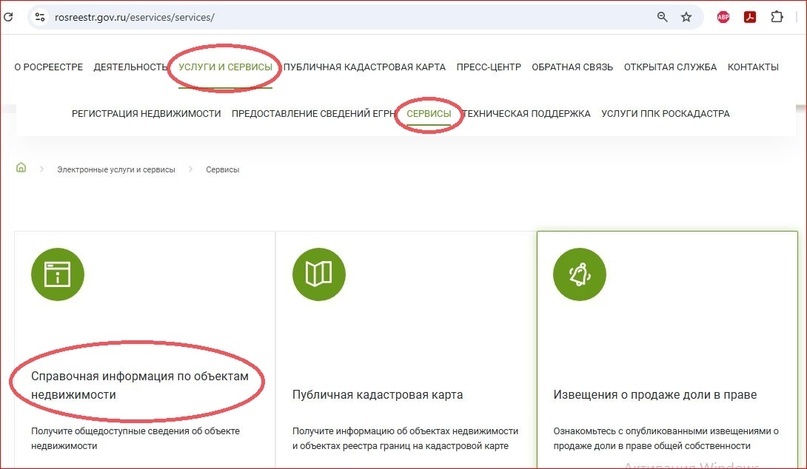Open the Публичная кадастровая карта card title
Screen dimensions: 807x469
pyautogui.click(x=377, y=394)
